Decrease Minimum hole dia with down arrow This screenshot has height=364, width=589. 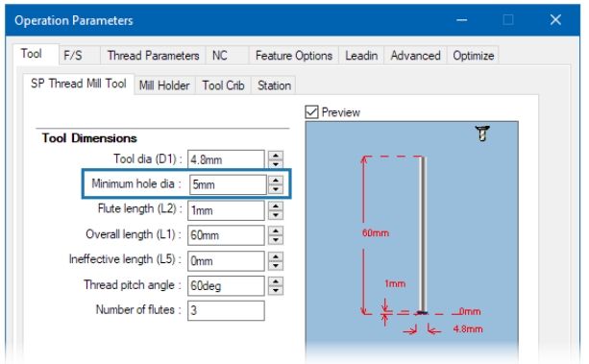[x=276, y=189]
